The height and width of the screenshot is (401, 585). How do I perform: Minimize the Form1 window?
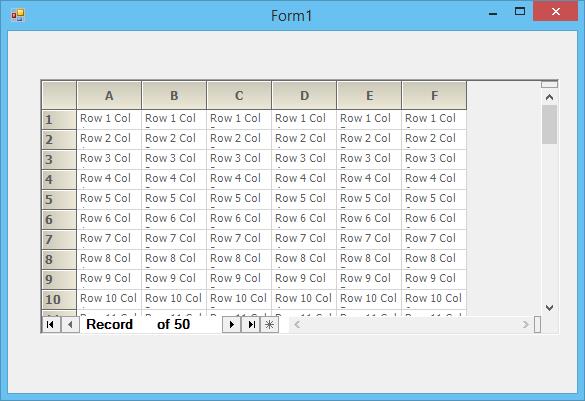493,13
